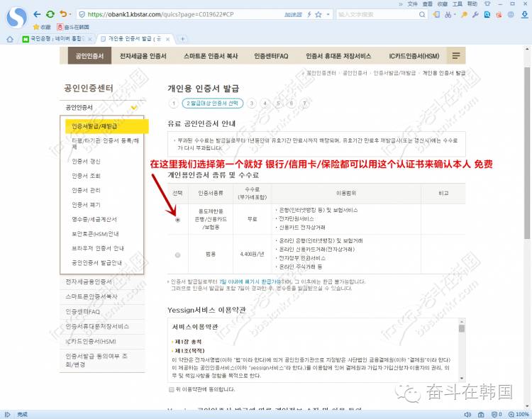Reload the page with the green refresh icon

[50, 14]
